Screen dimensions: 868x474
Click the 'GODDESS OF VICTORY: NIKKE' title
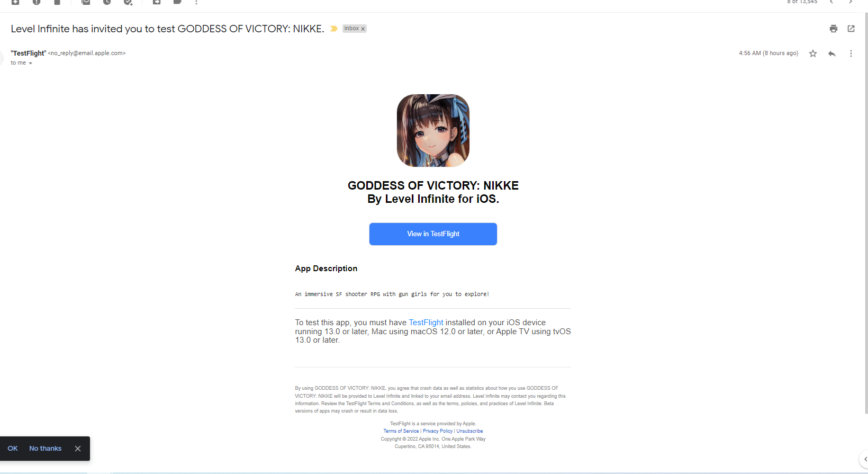(x=433, y=186)
